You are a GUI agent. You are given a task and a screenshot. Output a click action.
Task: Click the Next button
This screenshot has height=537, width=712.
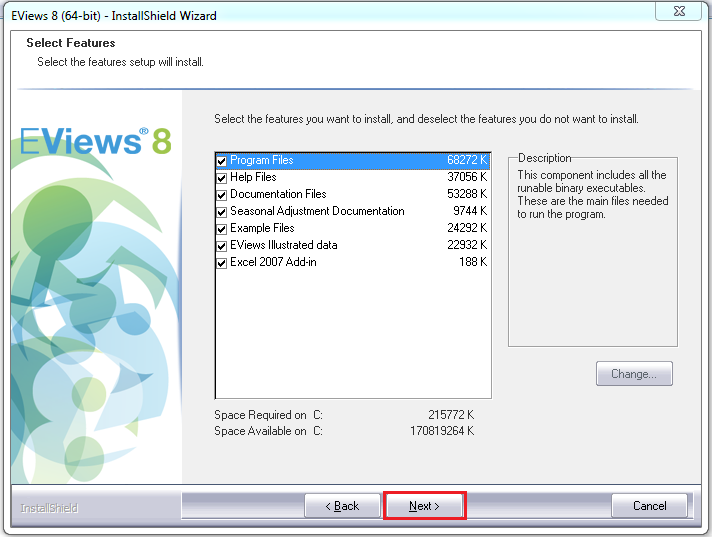point(424,506)
